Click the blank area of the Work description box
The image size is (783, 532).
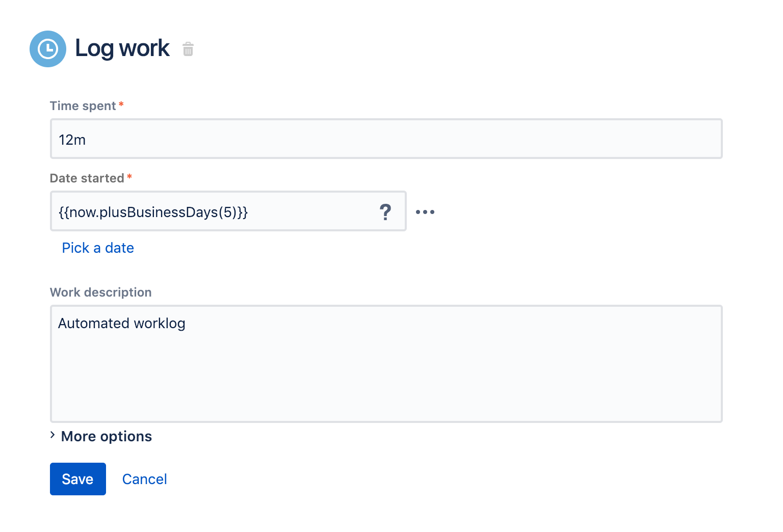click(386, 377)
